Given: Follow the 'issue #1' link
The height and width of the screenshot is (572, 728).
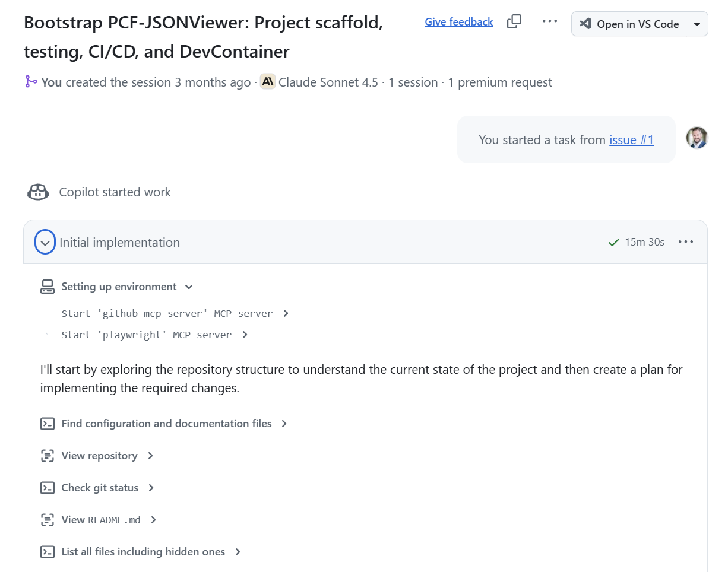Looking at the screenshot, I should pyautogui.click(x=631, y=139).
